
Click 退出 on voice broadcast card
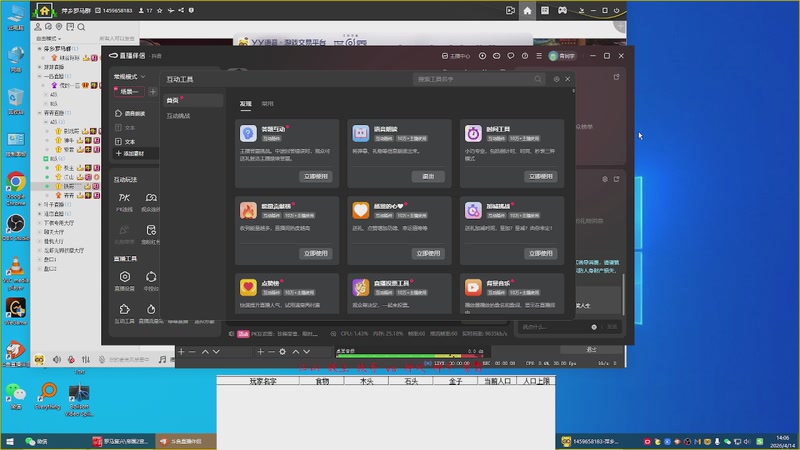428,177
